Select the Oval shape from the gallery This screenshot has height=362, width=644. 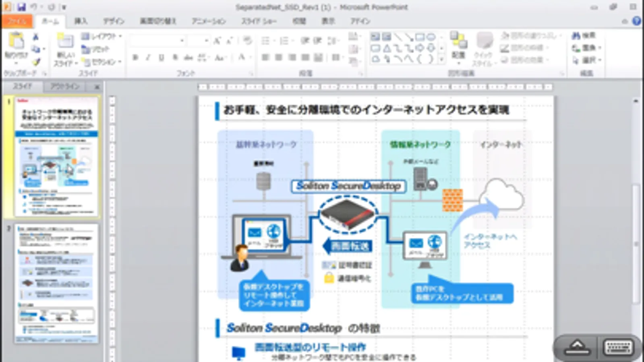coord(431,37)
